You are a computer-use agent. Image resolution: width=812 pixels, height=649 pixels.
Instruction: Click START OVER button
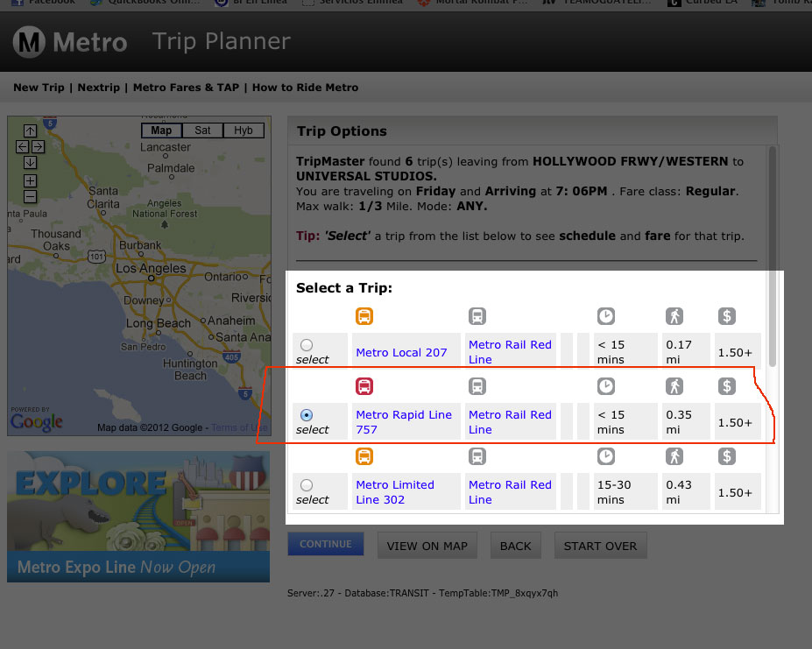(x=600, y=546)
